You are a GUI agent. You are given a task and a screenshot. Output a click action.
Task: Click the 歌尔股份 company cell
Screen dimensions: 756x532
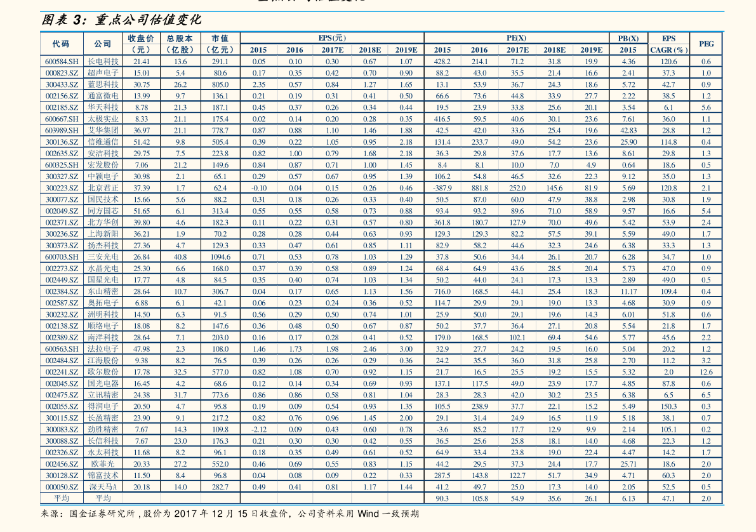[x=103, y=372]
